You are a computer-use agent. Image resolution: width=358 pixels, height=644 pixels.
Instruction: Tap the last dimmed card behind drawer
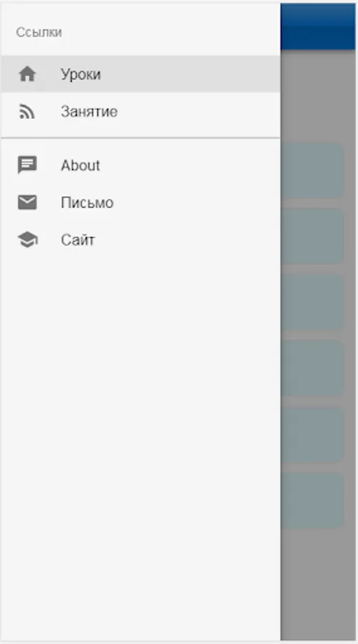(312, 501)
